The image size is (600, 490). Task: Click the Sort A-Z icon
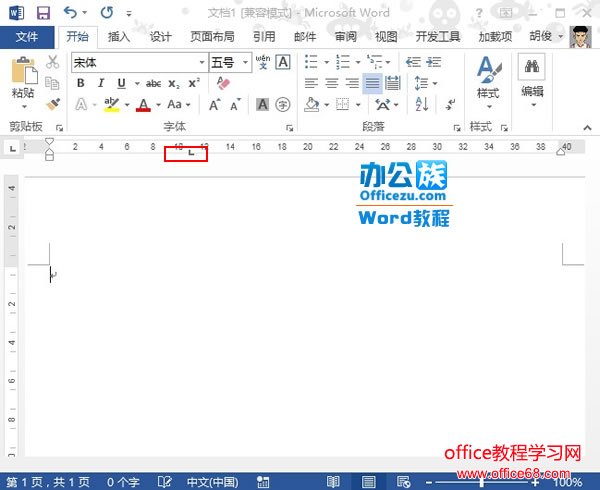[x=422, y=104]
